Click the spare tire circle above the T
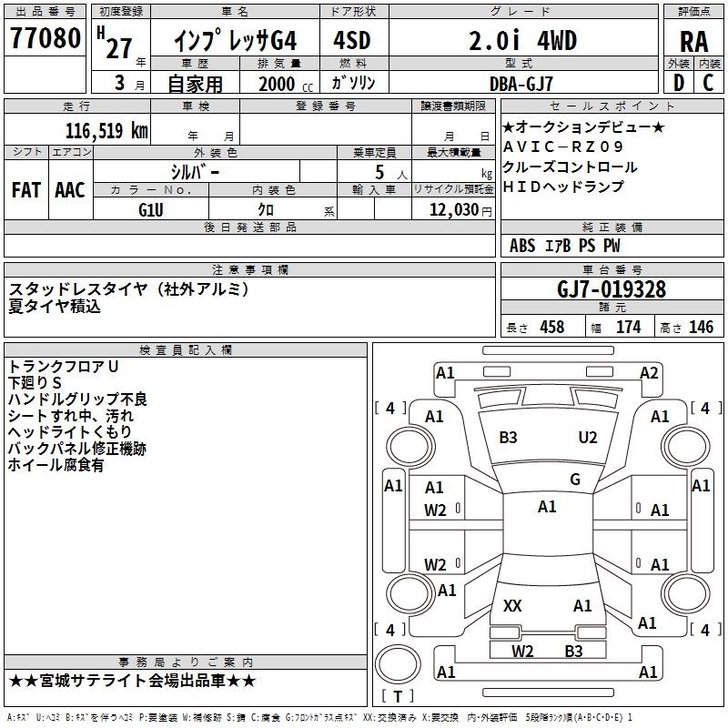This screenshot has width=728, height=728. click(398, 664)
